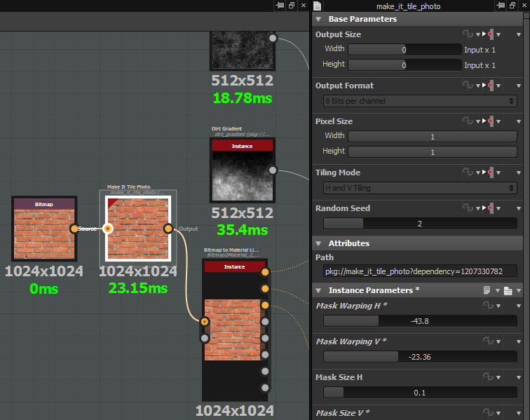Click the Output Size Width slider
Screen dimensions: 530x420
click(x=405, y=50)
